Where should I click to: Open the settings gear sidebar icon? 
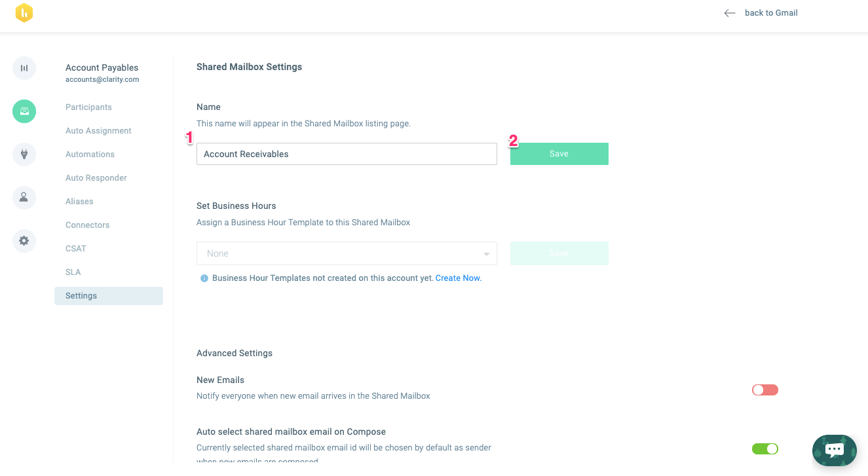pos(24,240)
